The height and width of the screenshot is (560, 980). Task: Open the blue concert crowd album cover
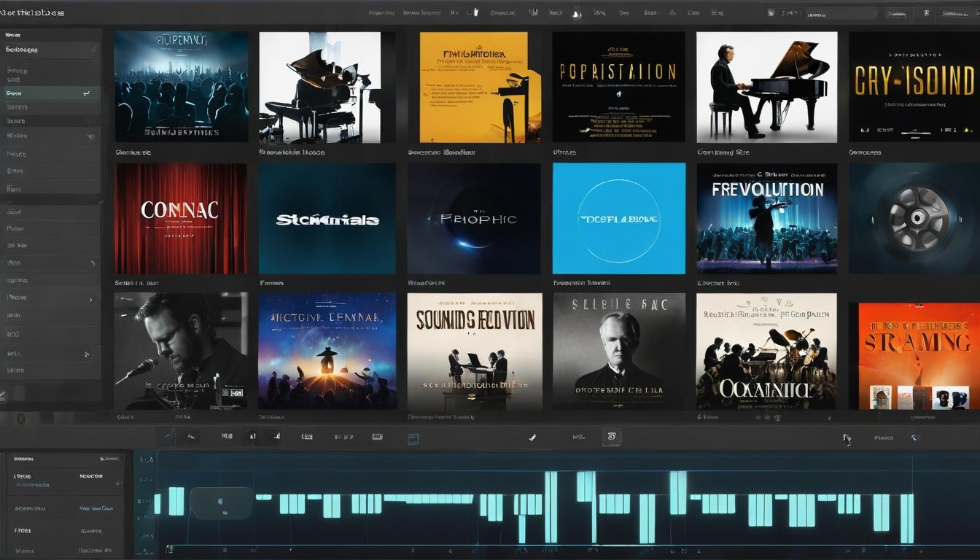181,87
